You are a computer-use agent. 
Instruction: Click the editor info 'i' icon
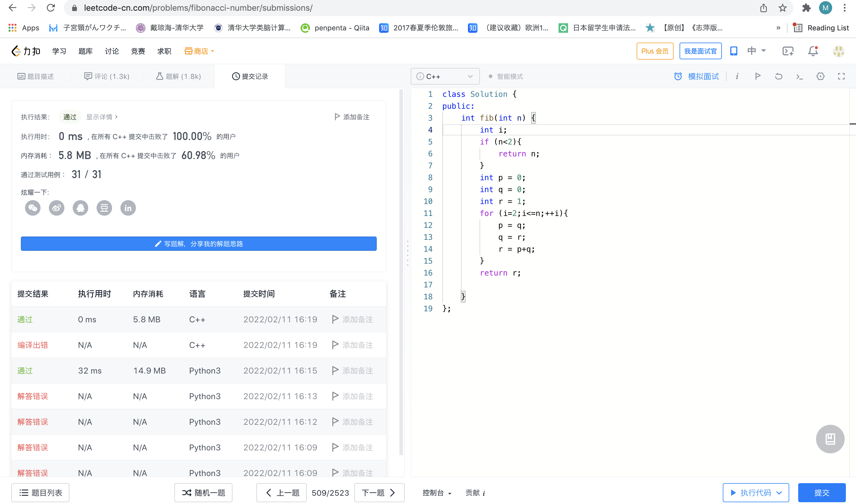[x=737, y=76]
